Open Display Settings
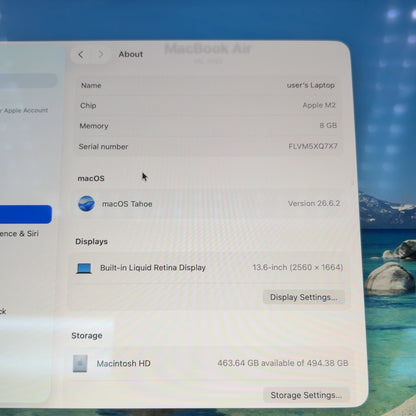 (304, 297)
